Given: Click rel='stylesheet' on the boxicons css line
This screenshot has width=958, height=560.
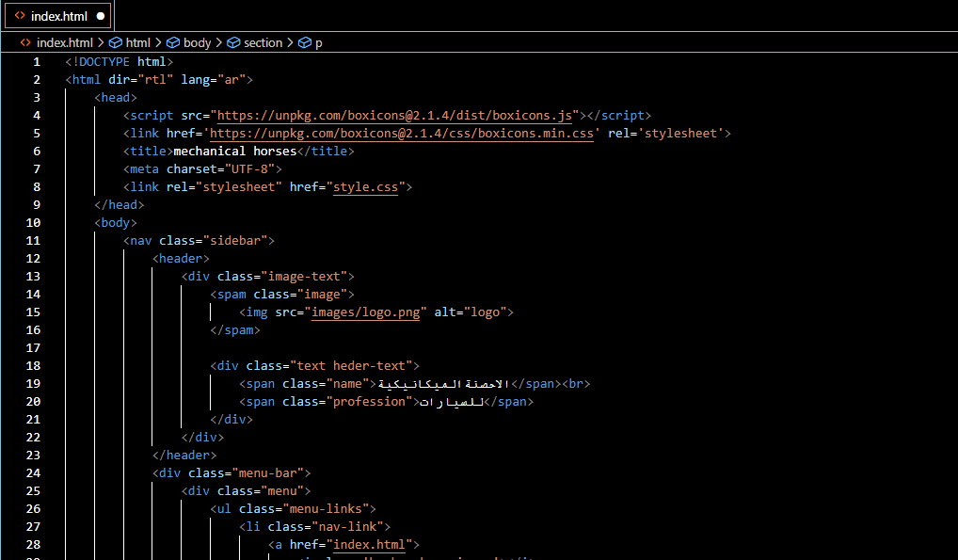Looking at the screenshot, I should (x=666, y=134).
